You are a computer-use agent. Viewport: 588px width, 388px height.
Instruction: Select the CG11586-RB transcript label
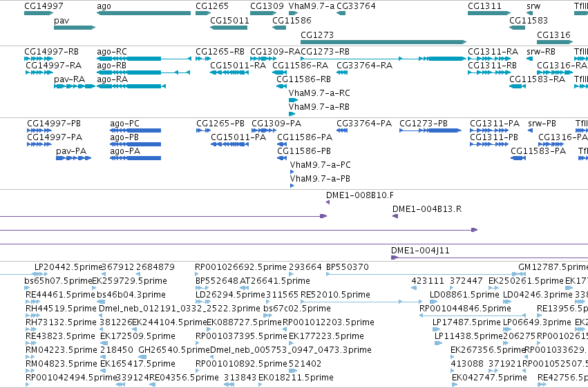click(304, 79)
